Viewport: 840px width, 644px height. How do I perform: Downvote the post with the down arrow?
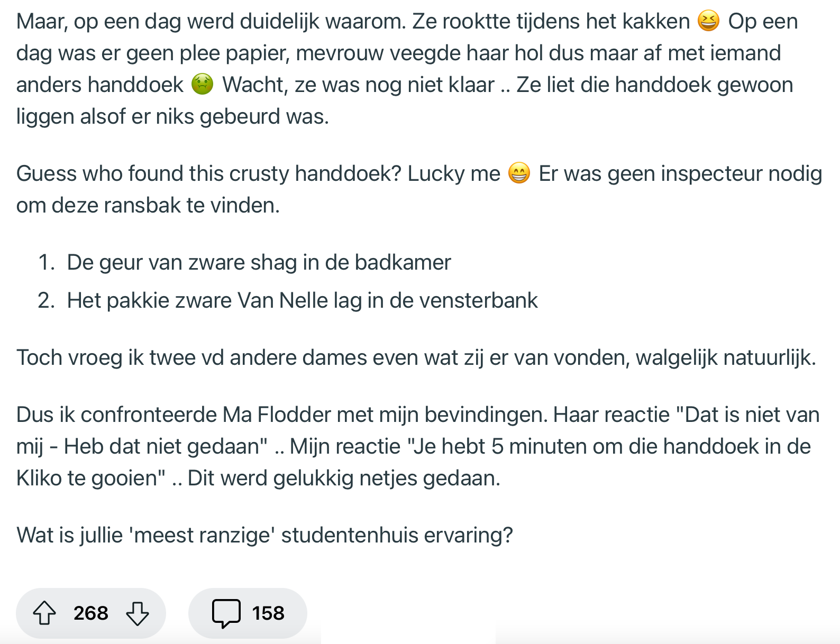tap(138, 613)
